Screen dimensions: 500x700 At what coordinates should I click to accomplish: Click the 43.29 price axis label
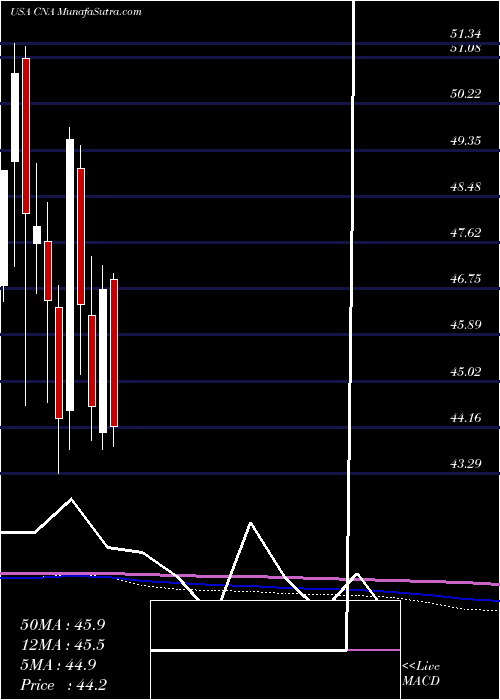tap(466, 463)
